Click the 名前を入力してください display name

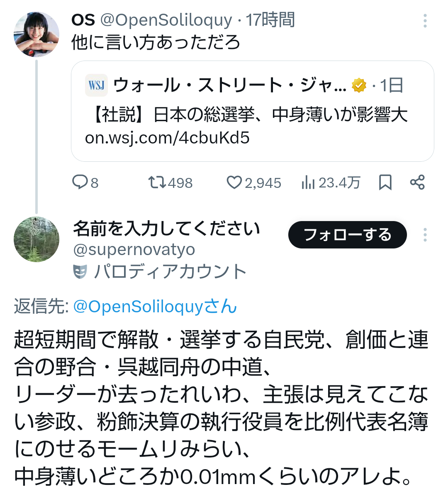coord(166,229)
